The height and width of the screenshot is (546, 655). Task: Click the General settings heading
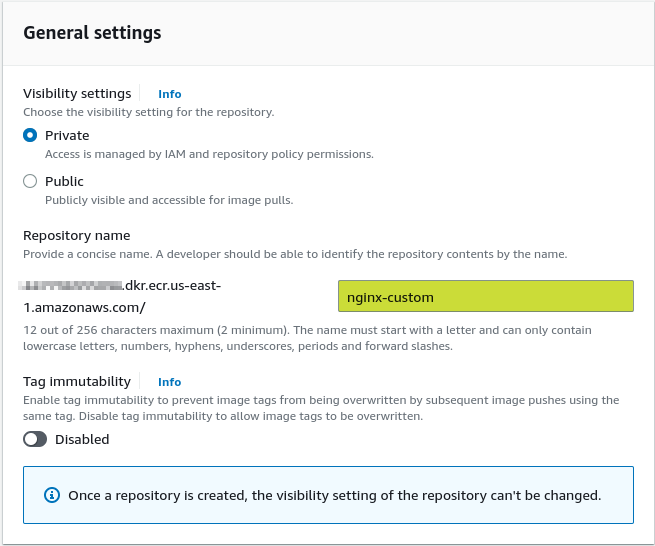(x=92, y=32)
